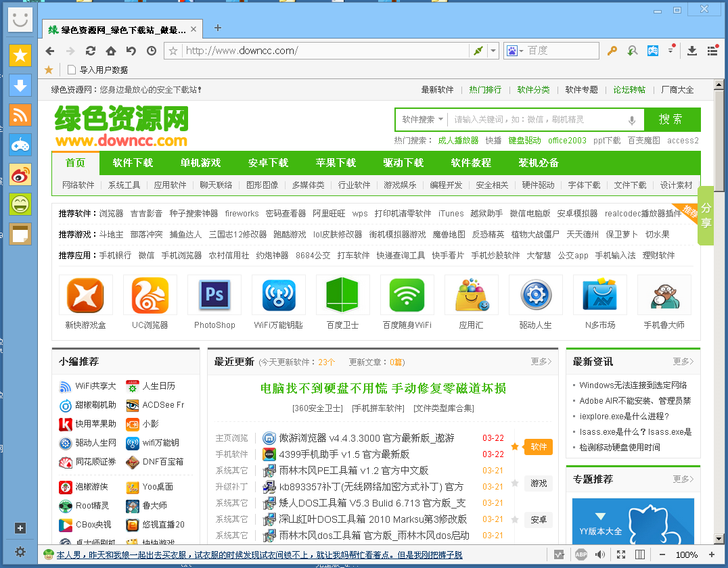
Task: Click the PhotoShop app icon
Action: pyautogui.click(x=214, y=295)
